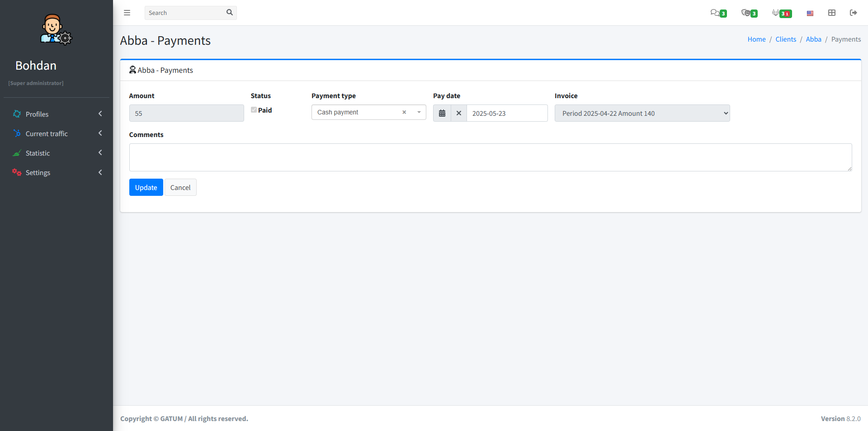Click the search magnifier icon
The height and width of the screenshot is (431, 868).
coord(229,13)
